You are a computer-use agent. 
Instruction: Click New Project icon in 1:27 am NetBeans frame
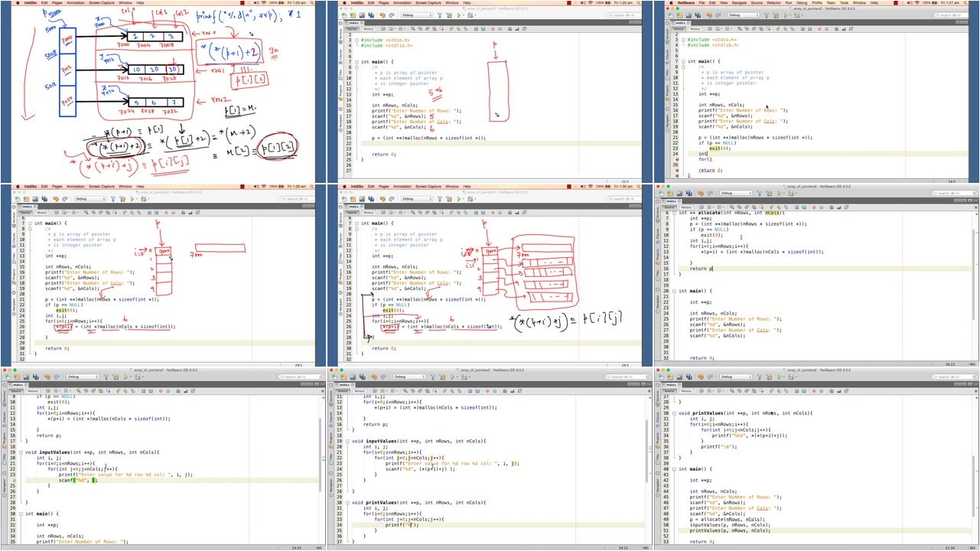pyautogui.click(x=679, y=15)
